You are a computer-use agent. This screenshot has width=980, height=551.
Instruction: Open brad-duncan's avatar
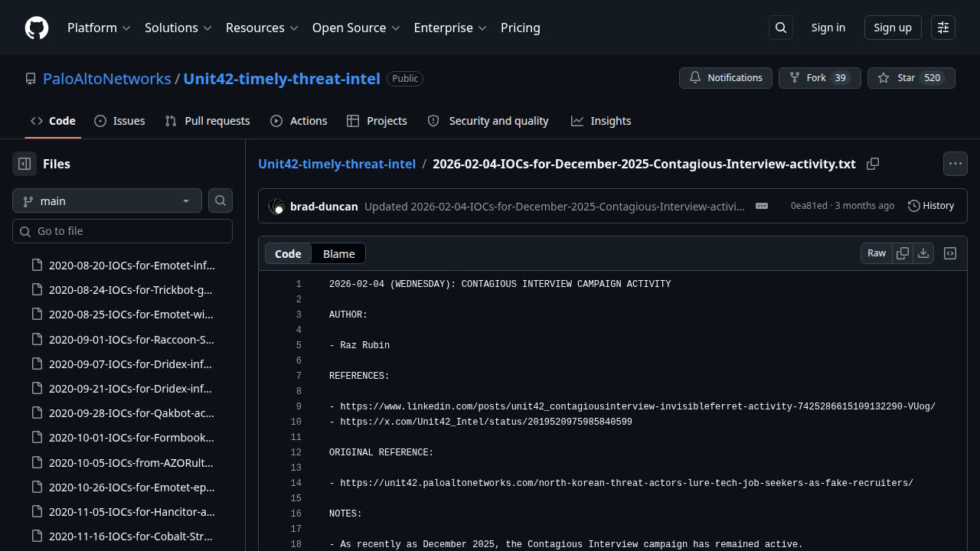276,206
